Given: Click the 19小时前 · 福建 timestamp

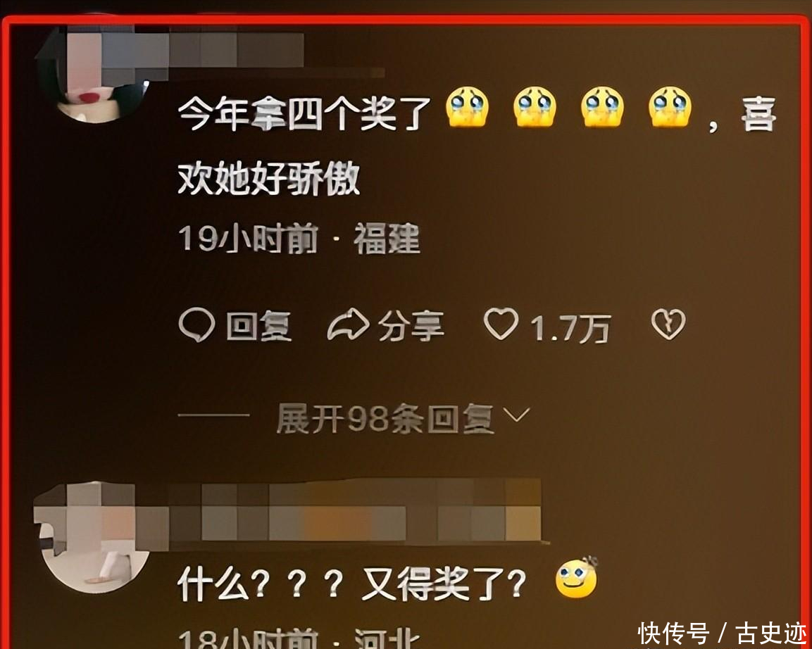Looking at the screenshot, I should tap(299, 239).
